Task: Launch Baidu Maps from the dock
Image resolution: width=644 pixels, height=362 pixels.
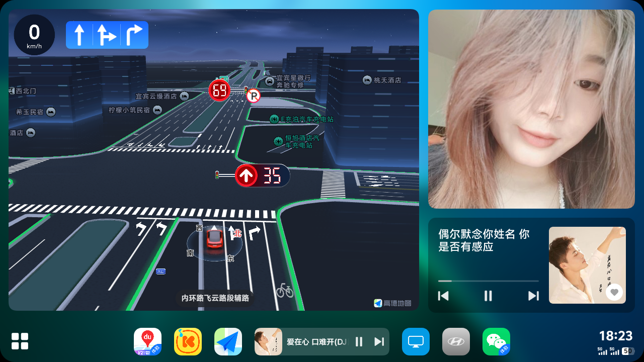Action: point(147,341)
